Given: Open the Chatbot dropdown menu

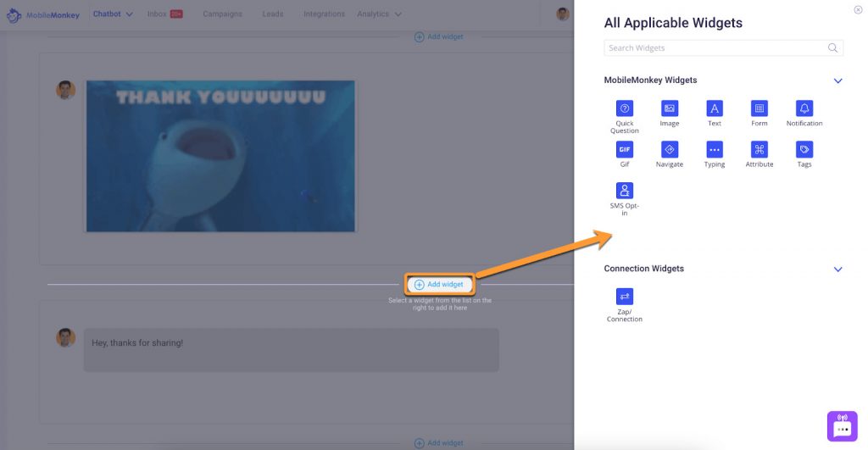Looking at the screenshot, I should coord(113,14).
